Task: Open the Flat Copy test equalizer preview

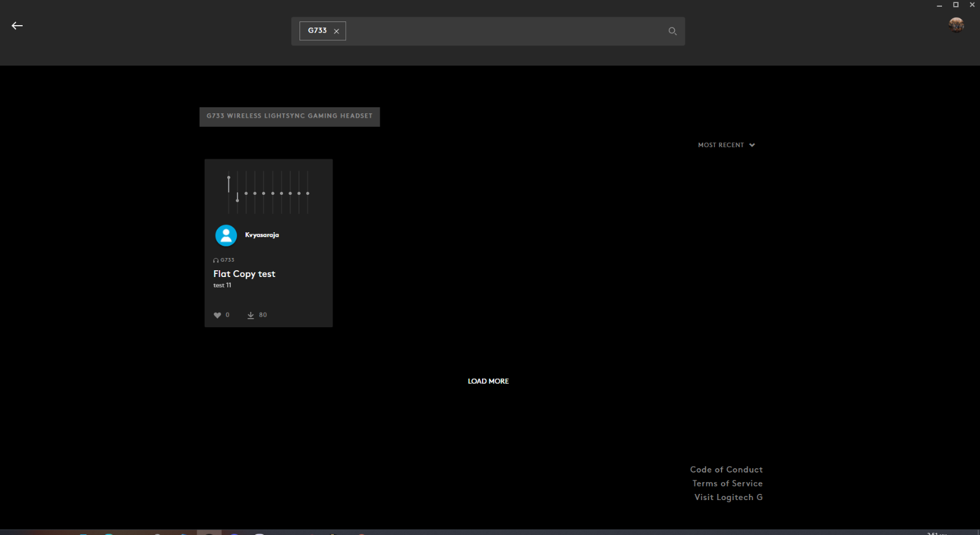Action: (x=268, y=192)
